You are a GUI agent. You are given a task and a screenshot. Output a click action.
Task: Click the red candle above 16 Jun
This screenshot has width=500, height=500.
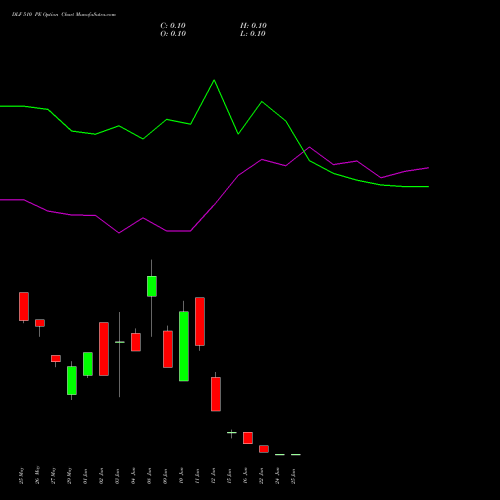pos(248,438)
